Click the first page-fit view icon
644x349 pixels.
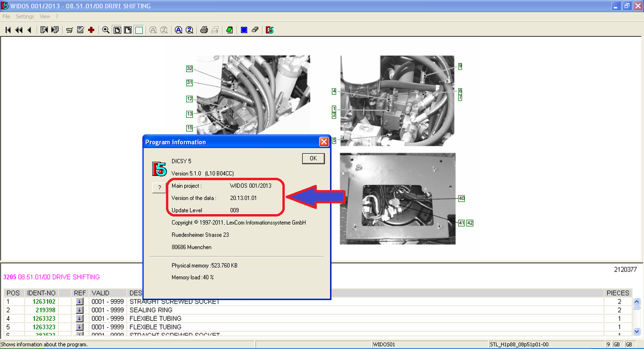click(117, 30)
